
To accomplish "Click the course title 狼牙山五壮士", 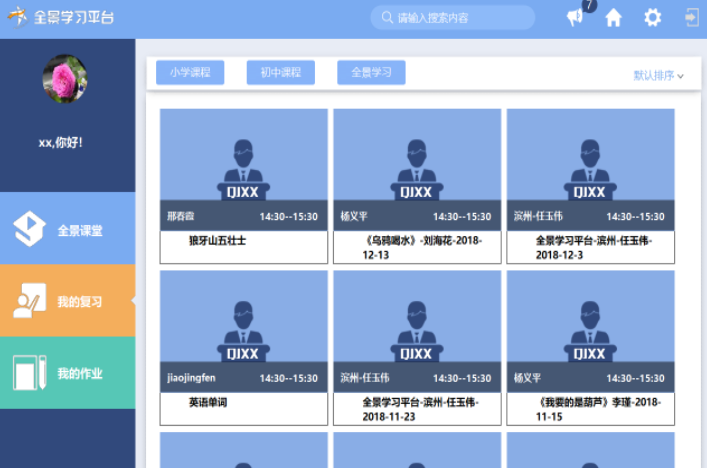I will (x=217, y=241).
